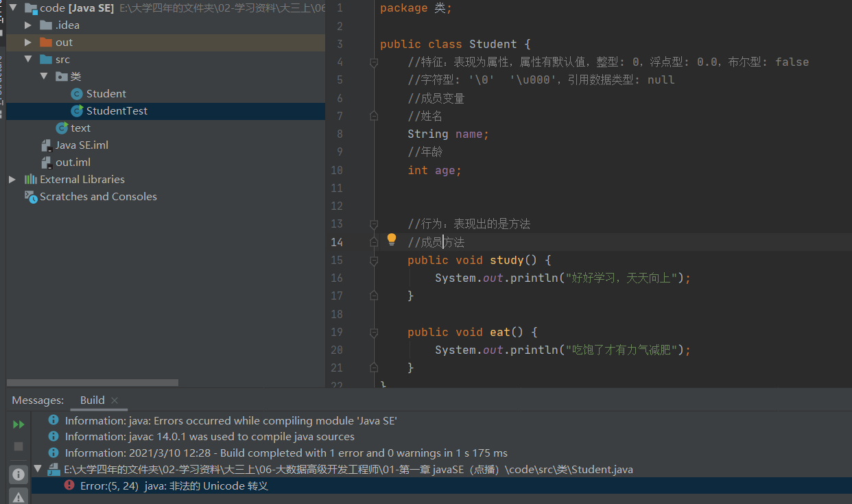Fold the study() method at line 15
852x504 pixels.
pyautogui.click(x=374, y=261)
